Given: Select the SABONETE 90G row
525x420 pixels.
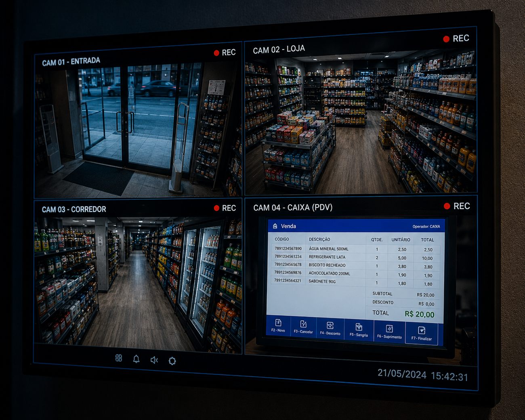Looking at the screenshot, I should click(x=355, y=282).
